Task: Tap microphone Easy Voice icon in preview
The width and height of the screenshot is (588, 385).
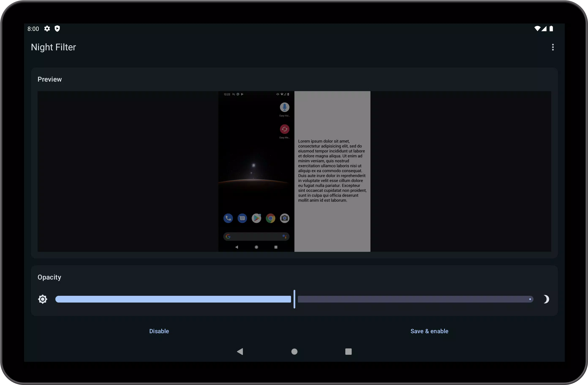Action: tap(285, 107)
